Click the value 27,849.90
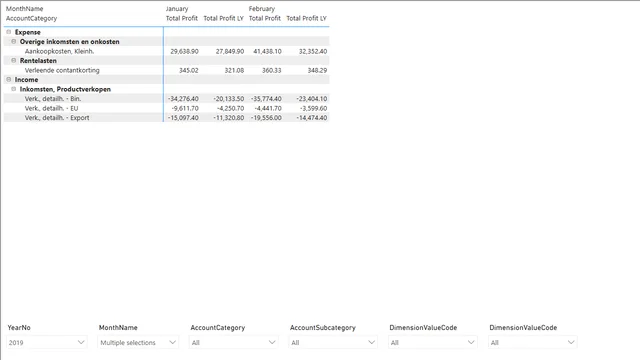Image resolution: width=640 pixels, height=360 pixels. tap(230, 51)
